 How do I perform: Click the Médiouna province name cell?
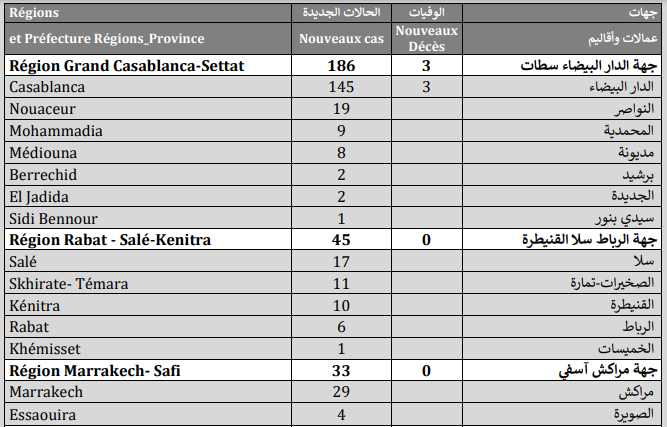[41, 152]
